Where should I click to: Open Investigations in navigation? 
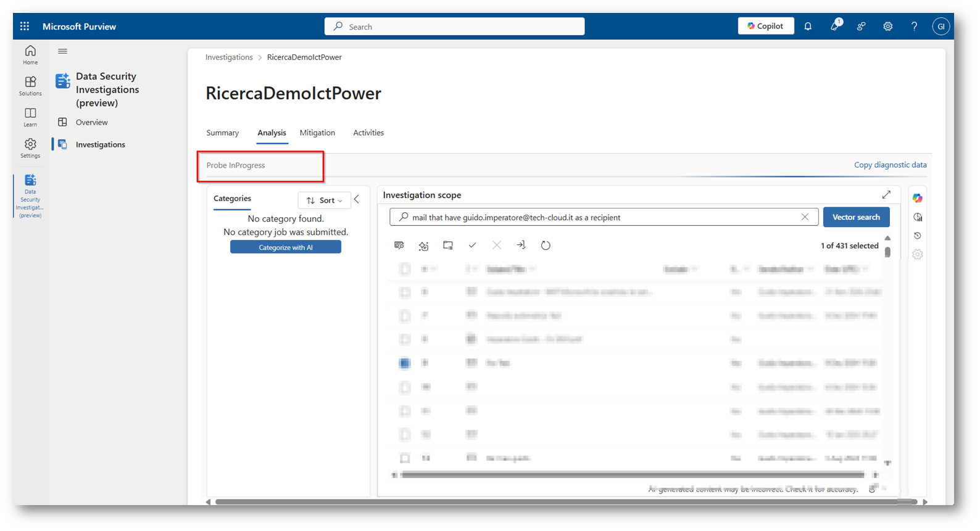coord(100,144)
